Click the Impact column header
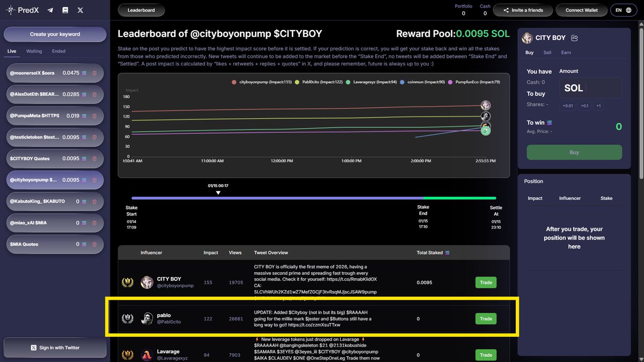The image size is (644, 362). (211, 252)
